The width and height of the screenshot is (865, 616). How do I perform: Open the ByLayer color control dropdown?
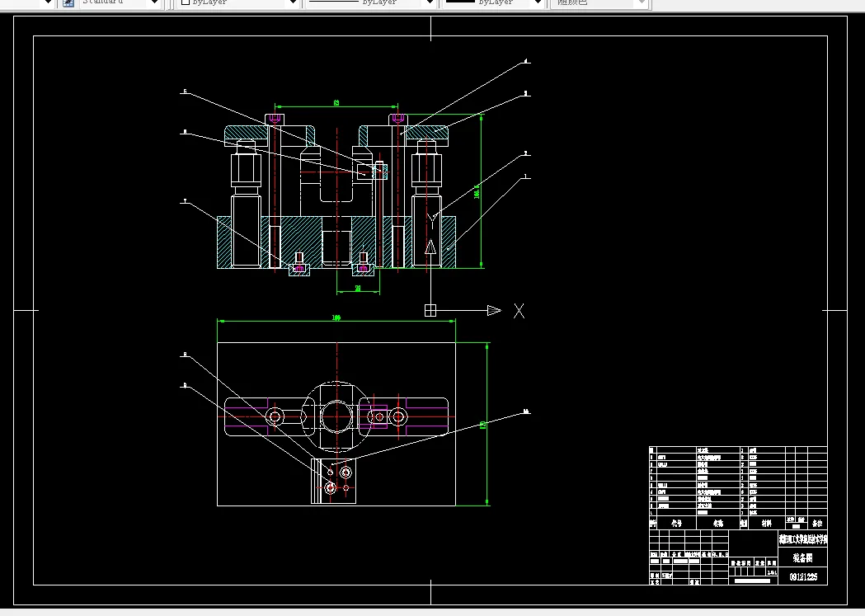tap(293, 2)
